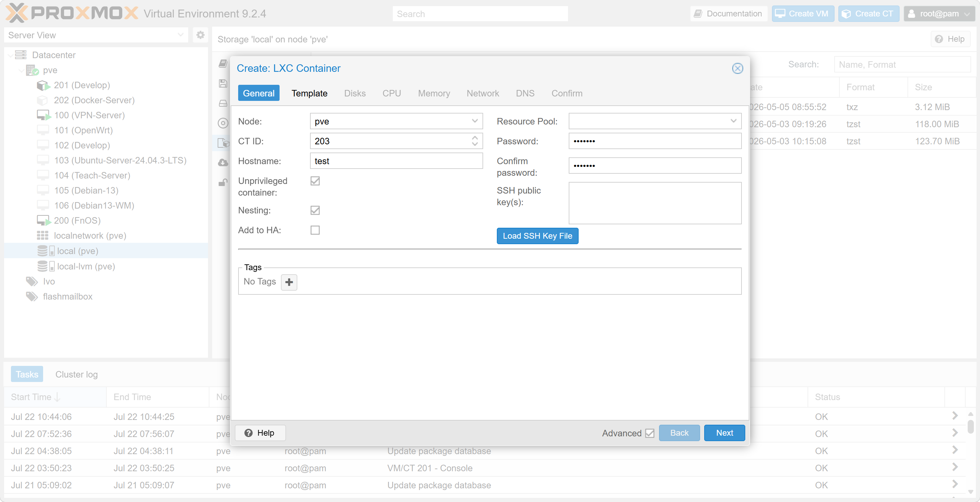Click the SSH public key text area
This screenshot has width=980, height=502.
pyautogui.click(x=655, y=203)
